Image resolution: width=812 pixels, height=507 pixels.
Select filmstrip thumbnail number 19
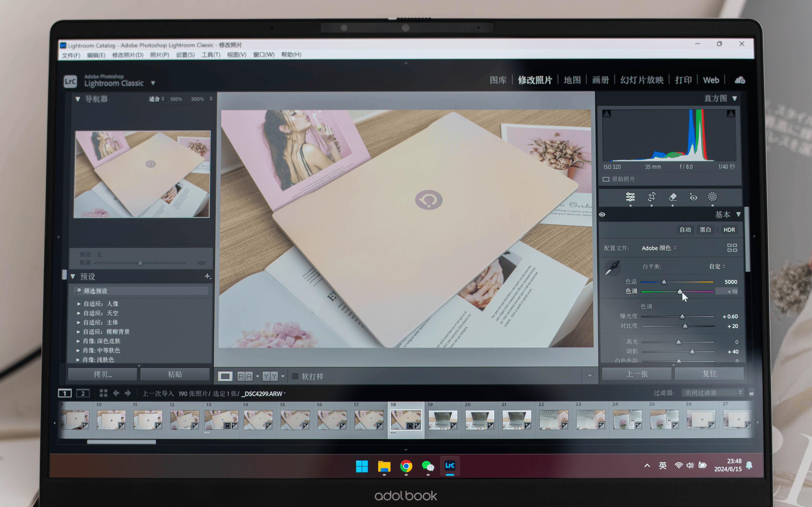click(x=443, y=420)
